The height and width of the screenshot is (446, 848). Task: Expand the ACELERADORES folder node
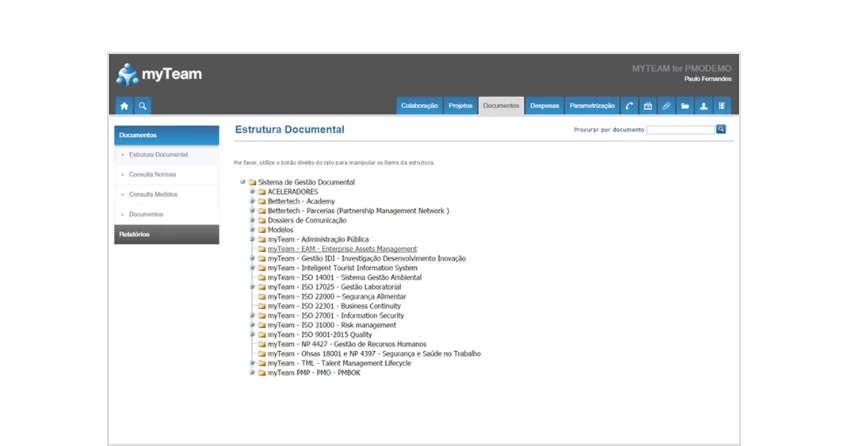[x=252, y=191]
